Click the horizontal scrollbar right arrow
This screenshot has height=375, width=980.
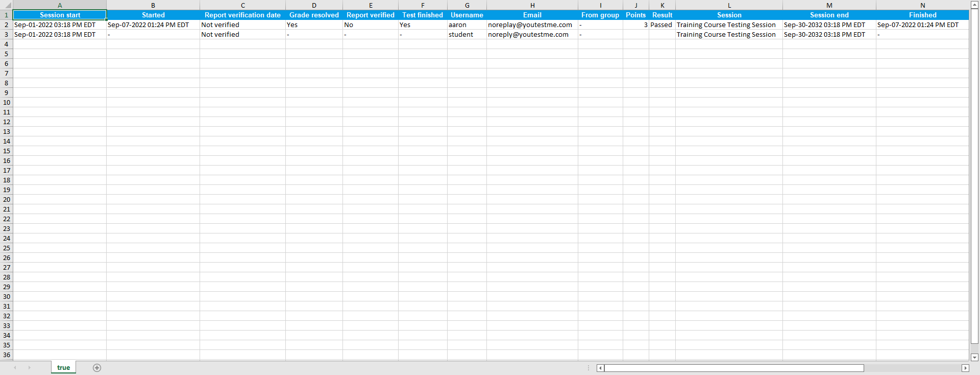[965, 368]
